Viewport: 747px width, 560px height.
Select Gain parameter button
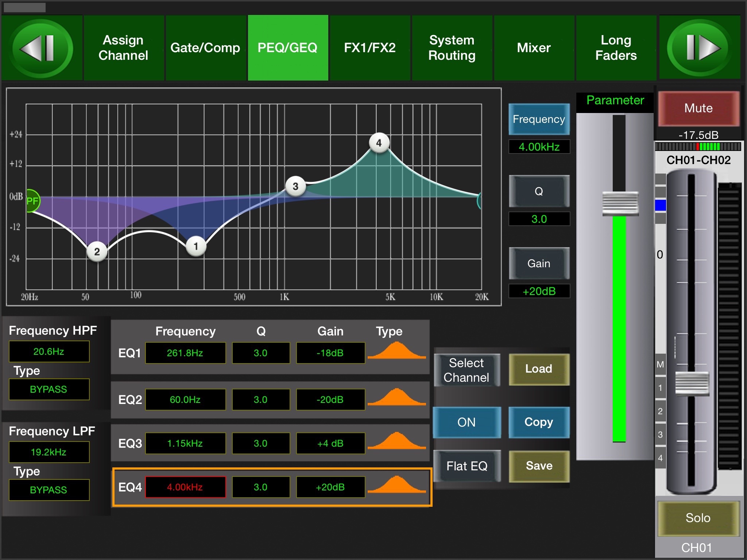tap(539, 263)
